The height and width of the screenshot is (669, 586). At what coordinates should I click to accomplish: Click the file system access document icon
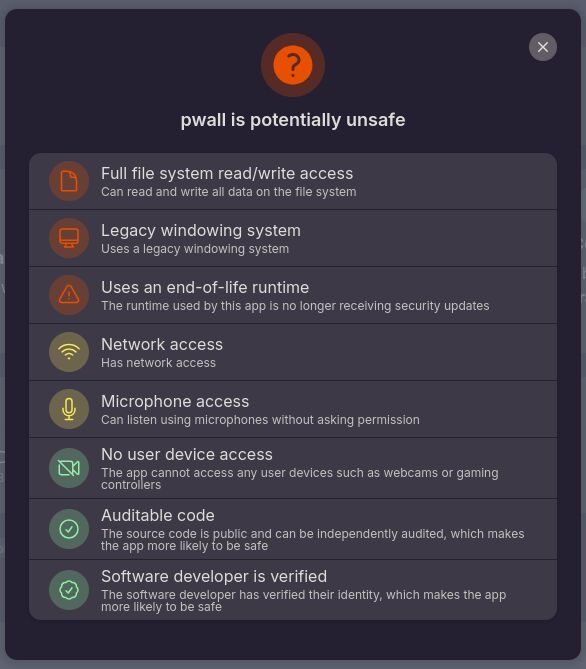(x=69, y=181)
